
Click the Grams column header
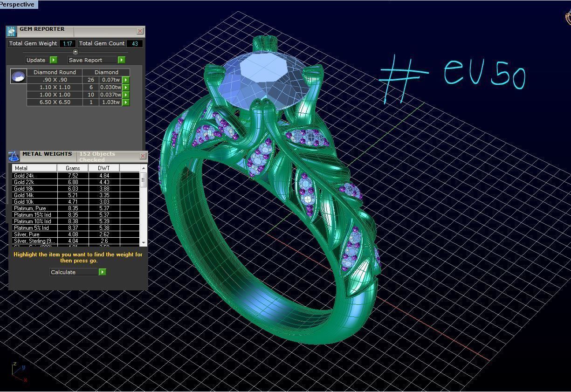point(73,168)
